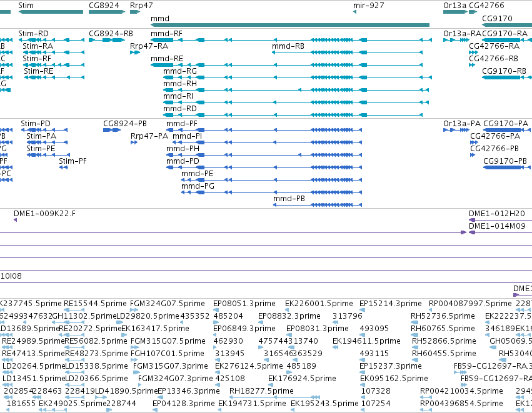Viewport: 532px width, 413px height.
Task: Open the Stim-RF transcript label
Action: point(37,59)
